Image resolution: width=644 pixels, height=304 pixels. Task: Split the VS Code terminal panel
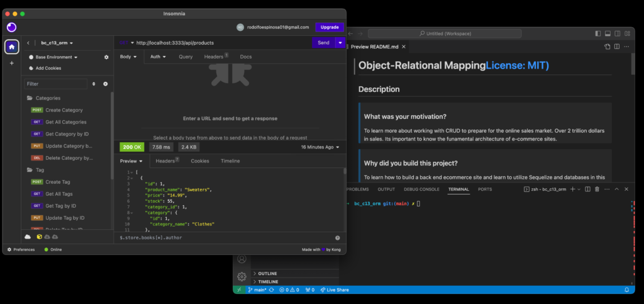pos(587,189)
